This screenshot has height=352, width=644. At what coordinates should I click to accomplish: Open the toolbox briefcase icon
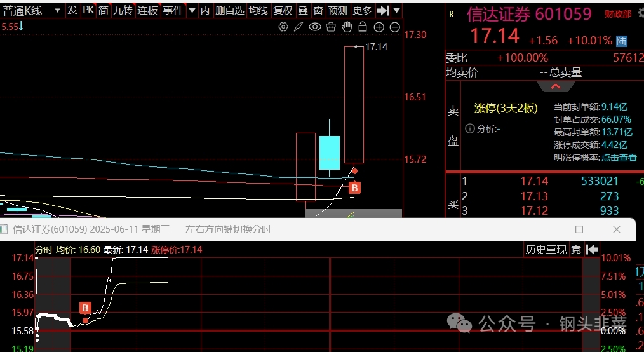coord(331,27)
